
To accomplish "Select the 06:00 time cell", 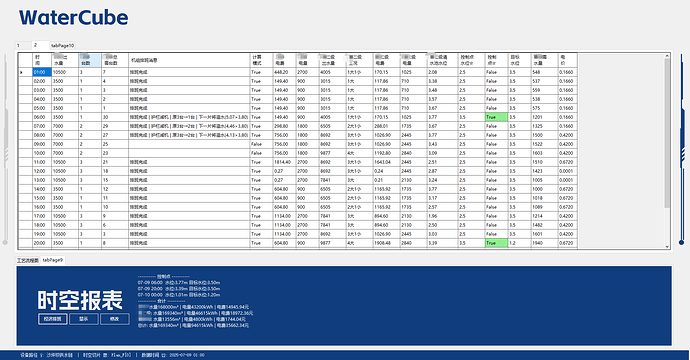I will tap(42, 117).
